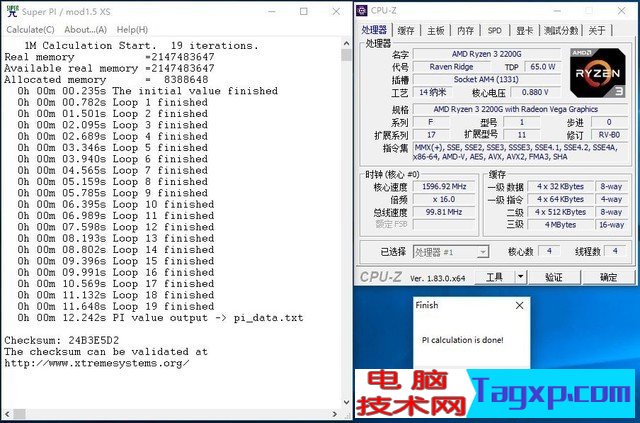
Task: Click the RV-B0 revision value
Action: [609, 135]
